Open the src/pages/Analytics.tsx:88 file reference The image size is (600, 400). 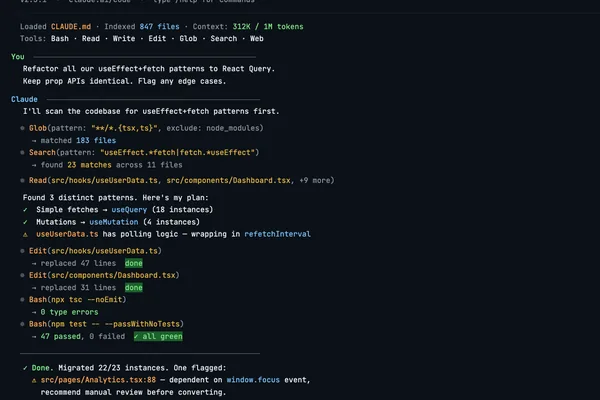(x=98, y=380)
